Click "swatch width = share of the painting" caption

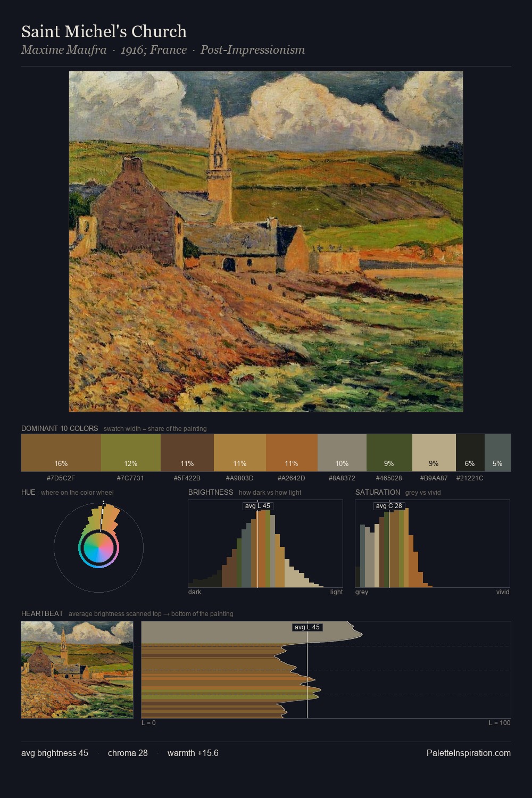point(155,429)
